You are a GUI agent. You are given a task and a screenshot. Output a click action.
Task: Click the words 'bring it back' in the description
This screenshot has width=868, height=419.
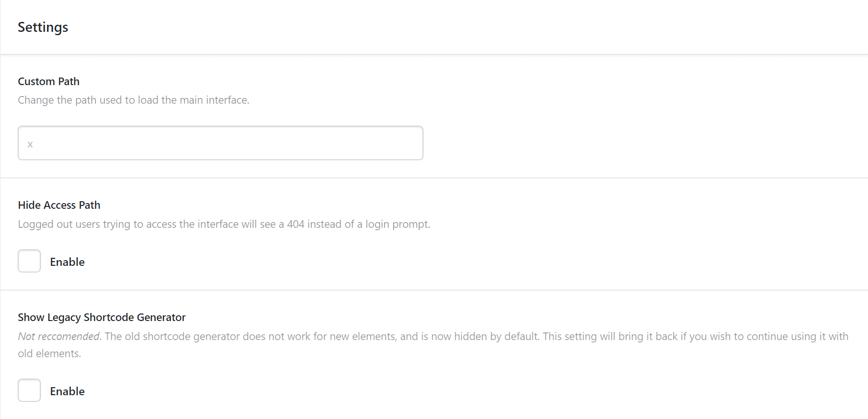[648, 337]
